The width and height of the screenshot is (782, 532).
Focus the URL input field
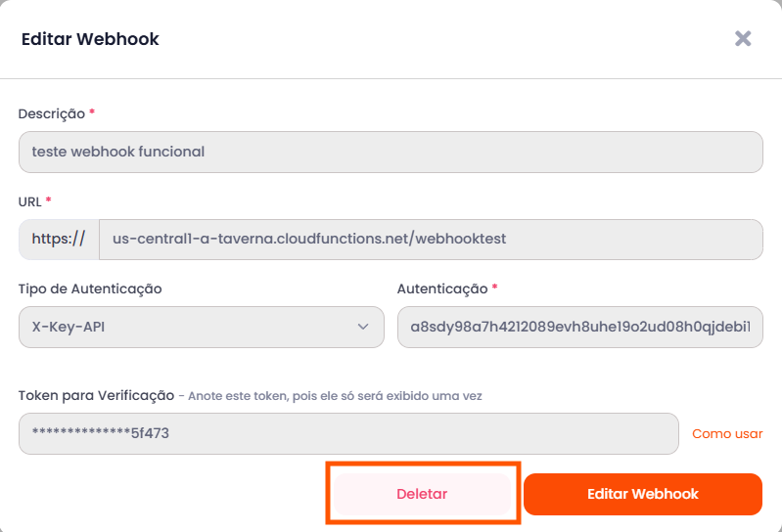point(431,240)
